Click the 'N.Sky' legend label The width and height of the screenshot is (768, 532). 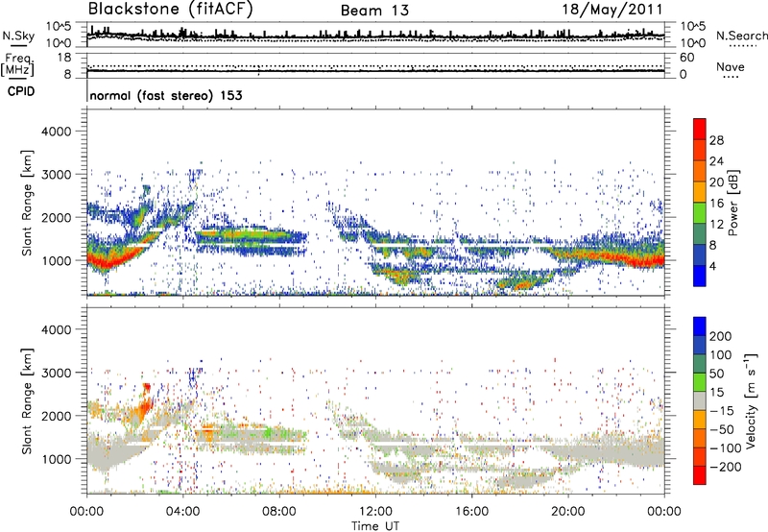click(18, 36)
